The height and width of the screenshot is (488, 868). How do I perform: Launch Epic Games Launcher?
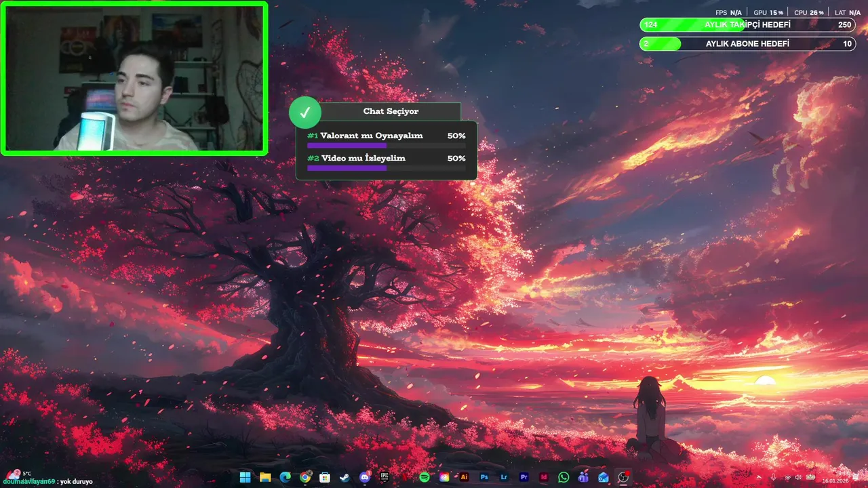(x=384, y=477)
